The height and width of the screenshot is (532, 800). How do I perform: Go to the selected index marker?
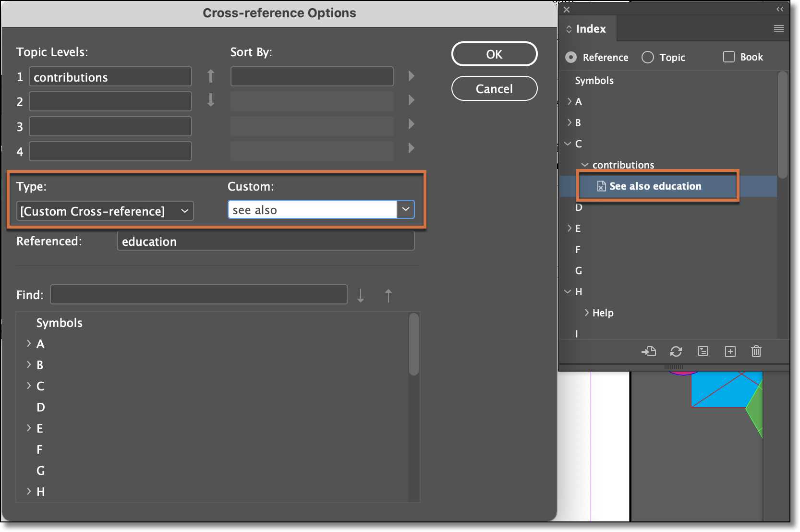[650, 351]
